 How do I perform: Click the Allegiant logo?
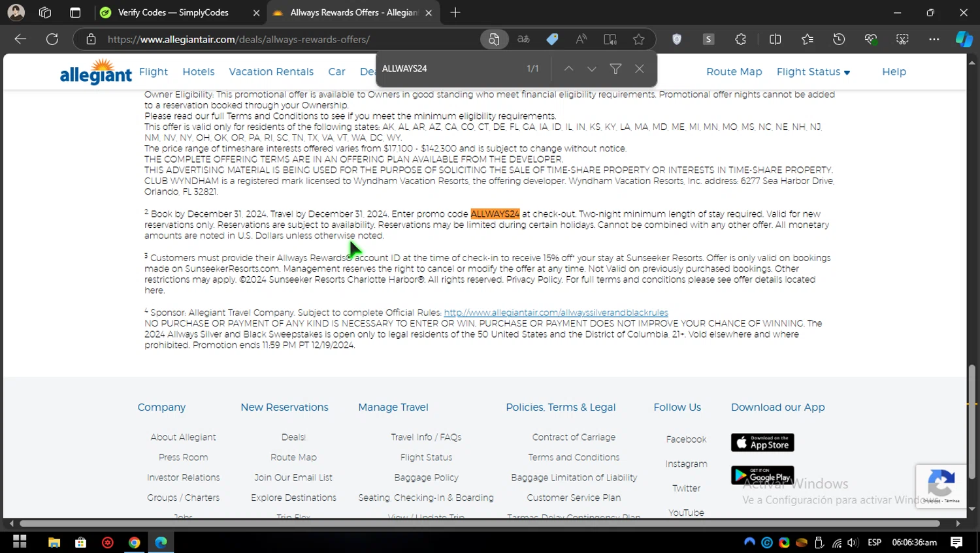click(x=95, y=71)
